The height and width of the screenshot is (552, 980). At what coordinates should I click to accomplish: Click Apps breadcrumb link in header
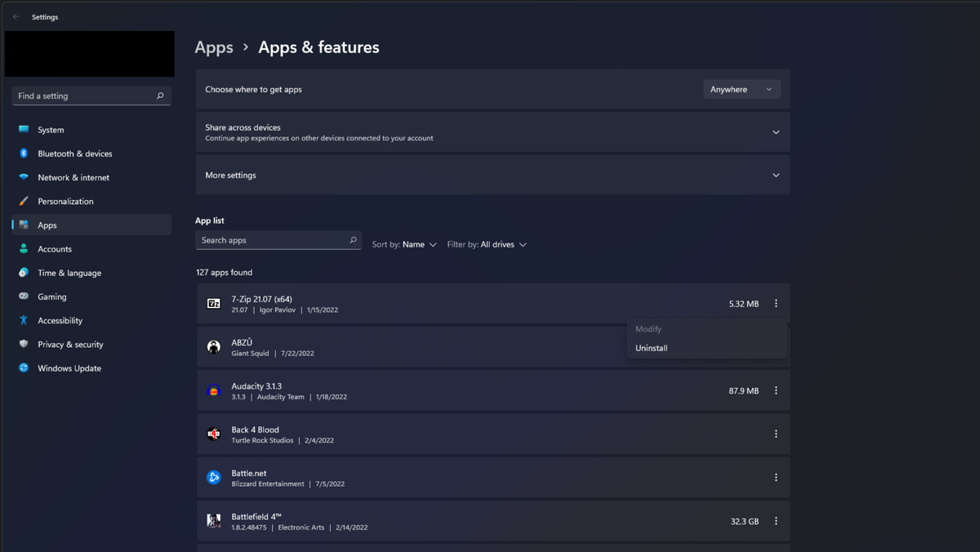(x=214, y=47)
